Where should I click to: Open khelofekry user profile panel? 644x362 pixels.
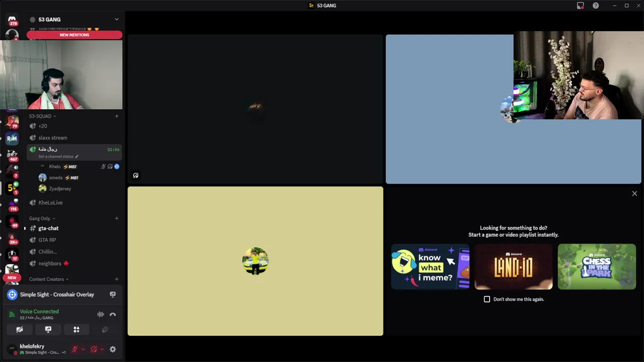pyautogui.click(x=36, y=349)
